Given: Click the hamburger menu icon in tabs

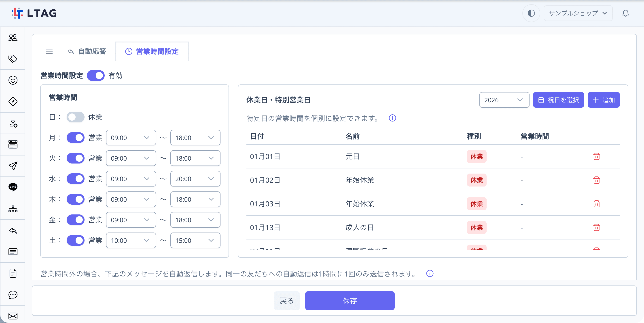Looking at the screenshot, I should [49, 51].
